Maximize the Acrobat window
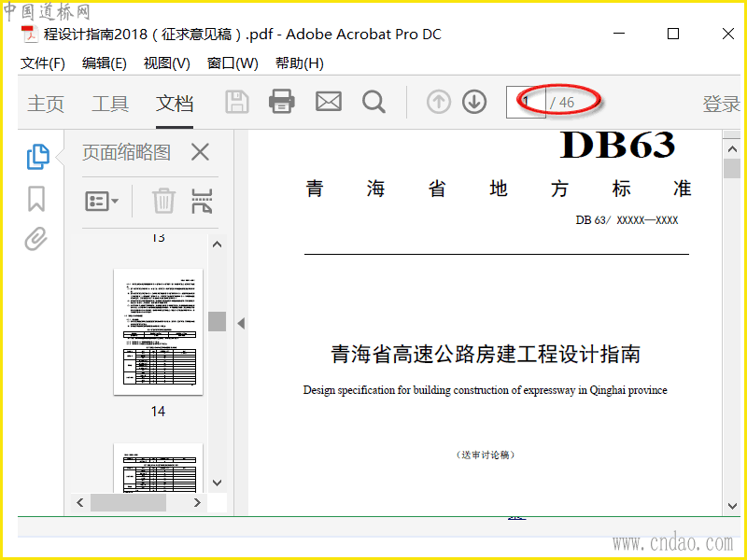The height and width of the screenshot is (560, 747). (x=673, y=34)
